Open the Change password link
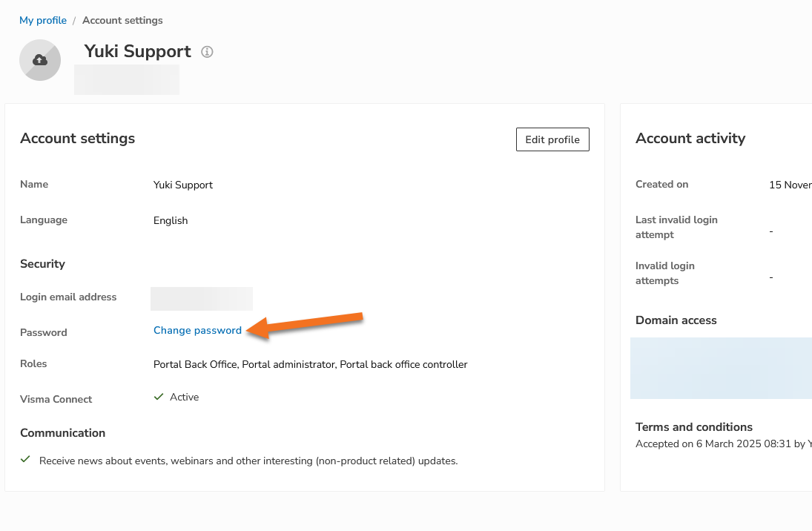 [197, 331]
